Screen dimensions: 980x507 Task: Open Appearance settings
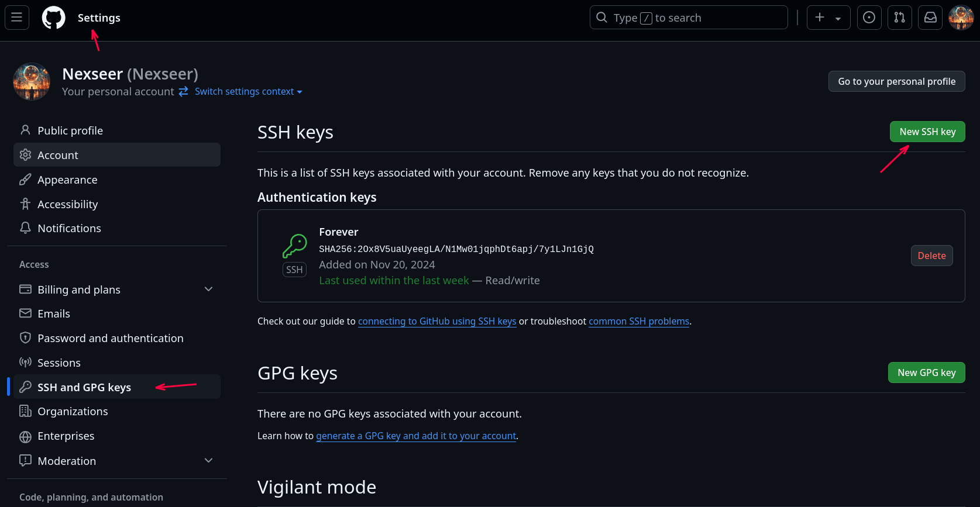[117, 180]
